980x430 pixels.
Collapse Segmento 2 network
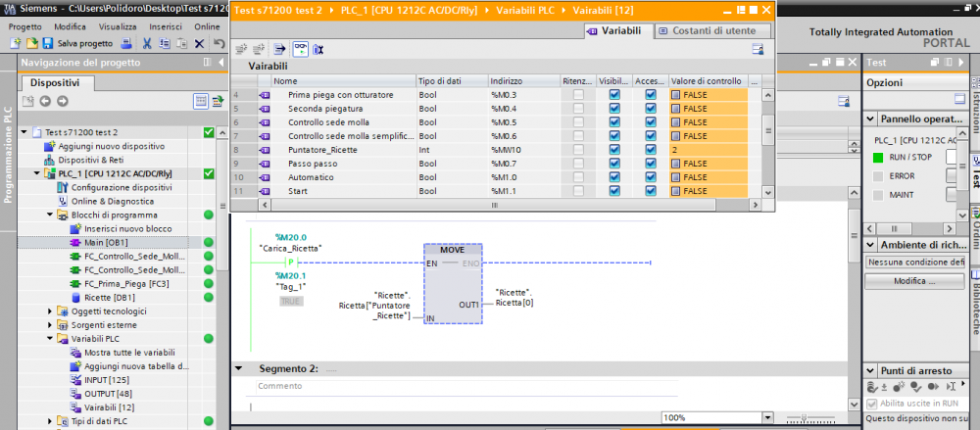(x=238, y=368)
